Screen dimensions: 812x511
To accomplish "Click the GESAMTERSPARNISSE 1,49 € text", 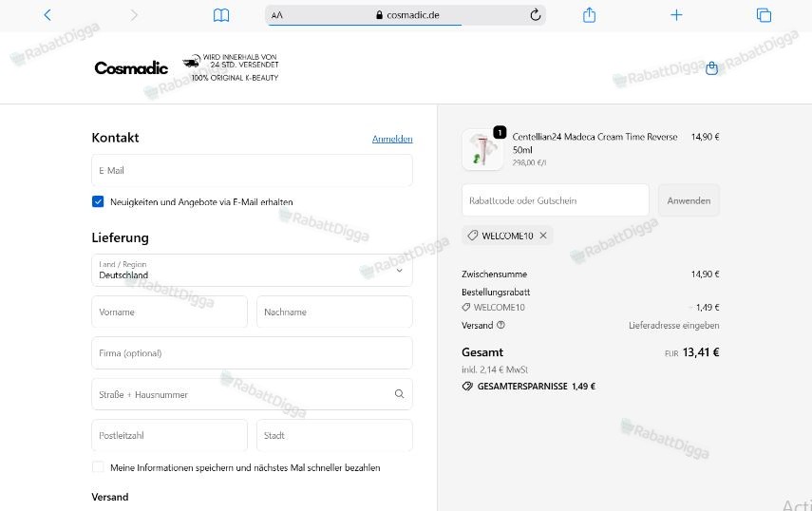I will coord(536,387).
